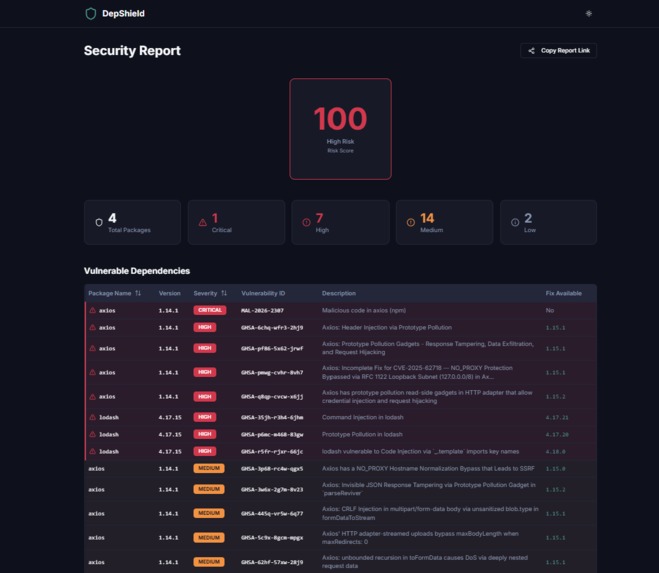The image size is (659, 573).
Task: Click warning icon on GHSA-35jh-r3h4-6jhm row
Action: point(92,417)
